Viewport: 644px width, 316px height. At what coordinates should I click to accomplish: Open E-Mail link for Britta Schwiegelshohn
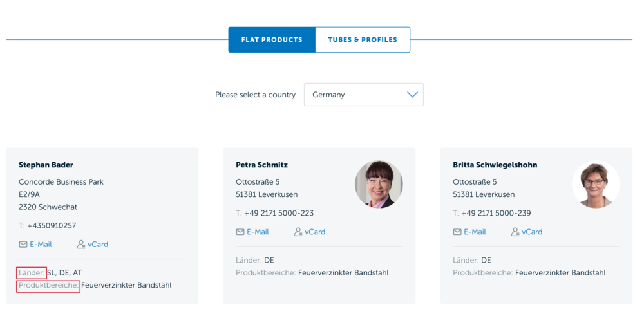pos(475,232)
